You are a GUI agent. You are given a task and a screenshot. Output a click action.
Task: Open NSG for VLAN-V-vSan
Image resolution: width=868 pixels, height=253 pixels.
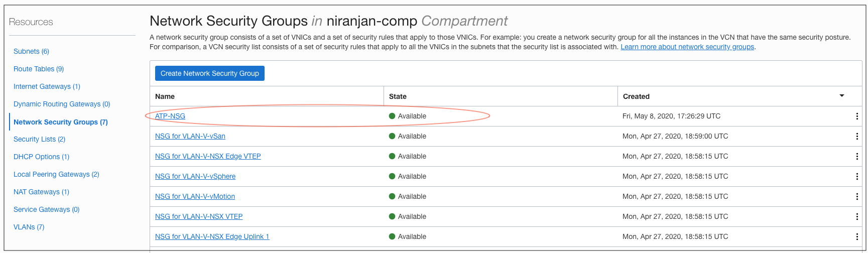[x=190, y=136]
